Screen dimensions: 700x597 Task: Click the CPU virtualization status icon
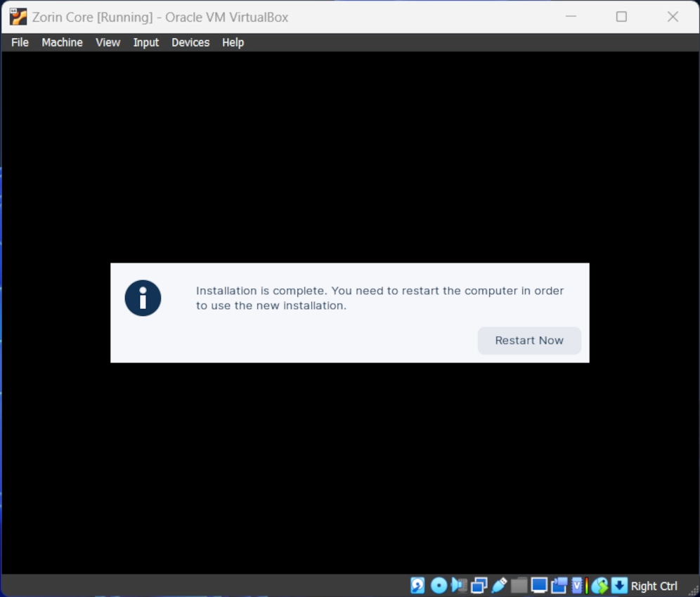point(579,585)
